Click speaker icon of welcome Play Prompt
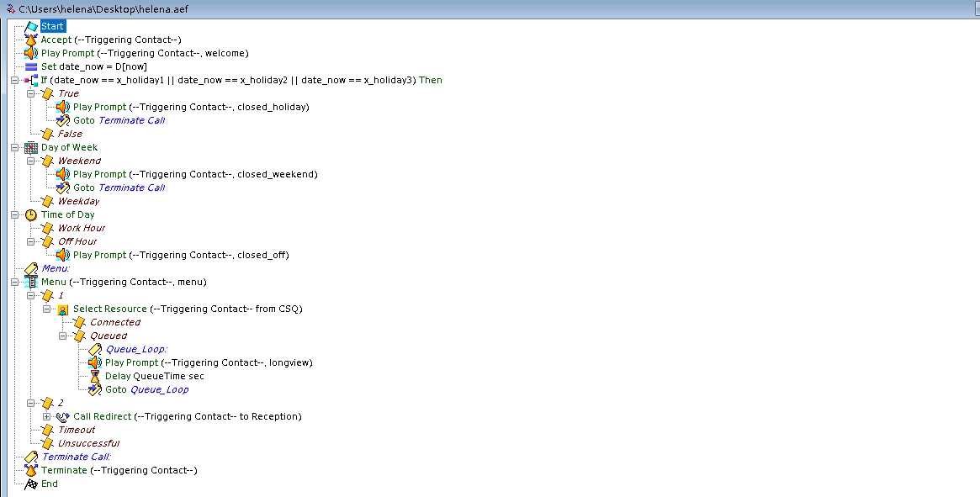This screenshot has width=980, height=497. pos(31,53)
